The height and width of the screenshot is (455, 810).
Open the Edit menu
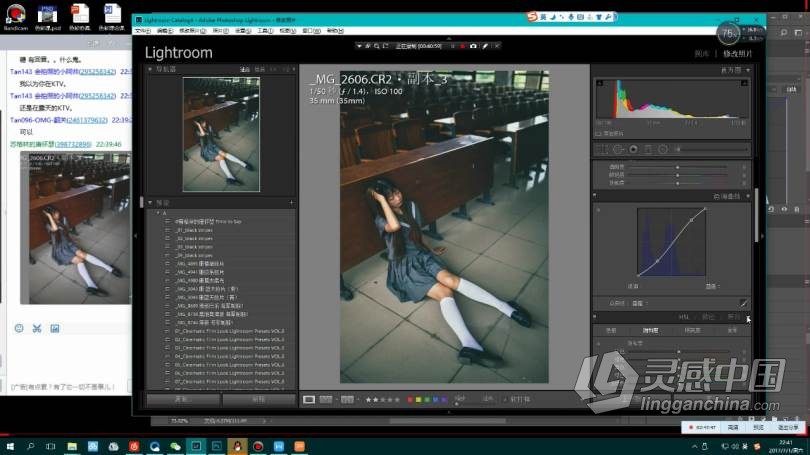(x=165, y=31)
